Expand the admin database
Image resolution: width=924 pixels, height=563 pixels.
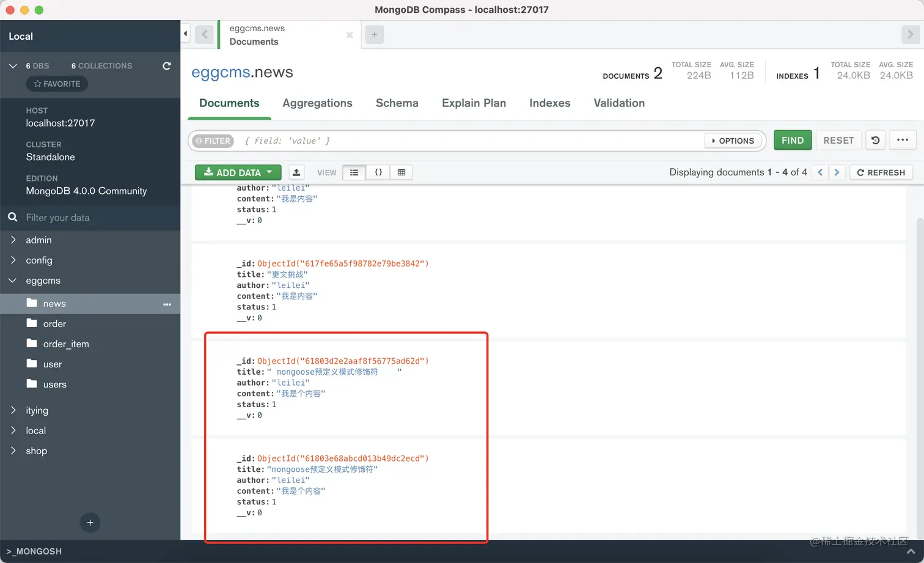point(13,240)
